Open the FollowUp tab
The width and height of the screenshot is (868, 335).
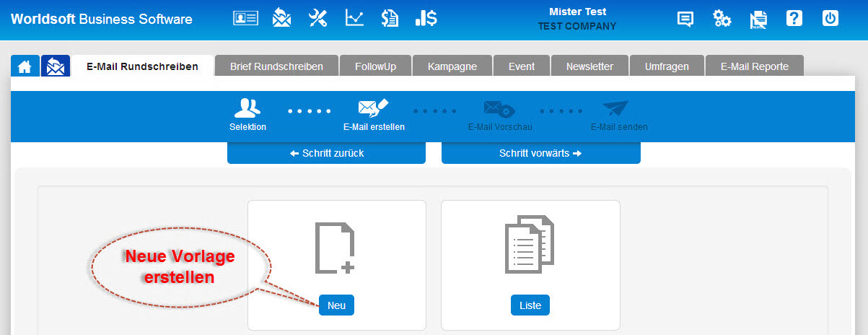[375, 66]
